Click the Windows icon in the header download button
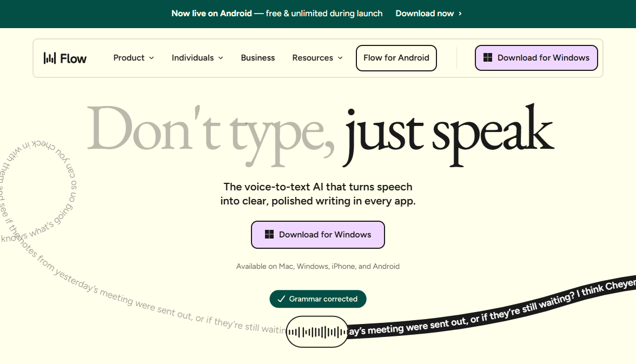 tap(488, 58)
